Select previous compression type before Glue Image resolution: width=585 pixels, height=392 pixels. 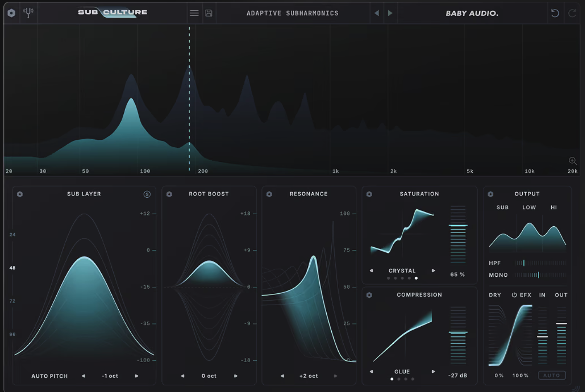pyautogui.click(x=371, y=372)
